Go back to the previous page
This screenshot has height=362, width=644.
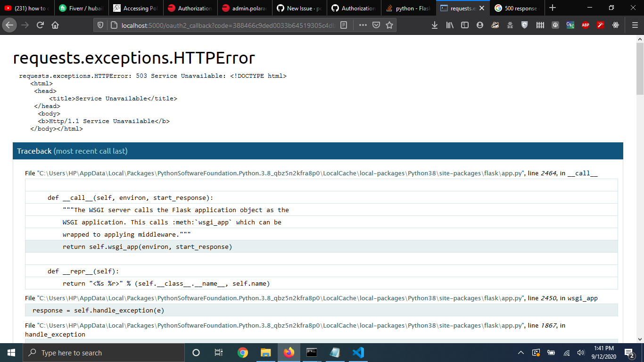[10, 25]
